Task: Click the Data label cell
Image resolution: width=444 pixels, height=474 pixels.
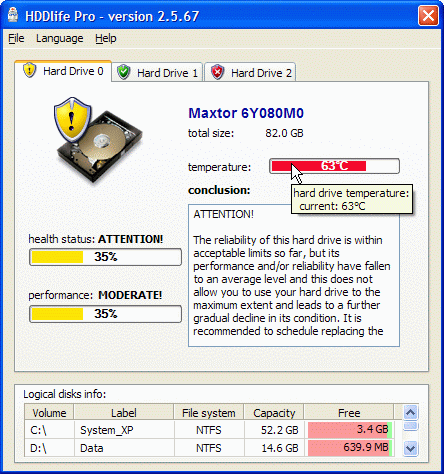Action: point(124,448)
